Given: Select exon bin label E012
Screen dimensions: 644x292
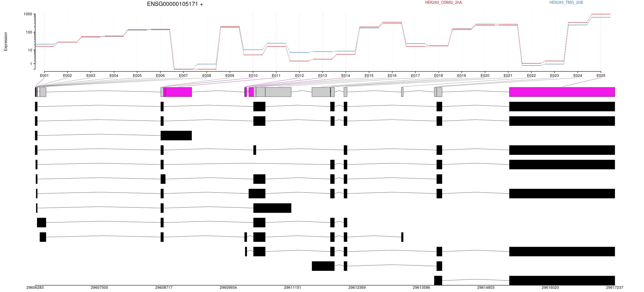Looking at the screenshot, I should [x=299, y=76].
